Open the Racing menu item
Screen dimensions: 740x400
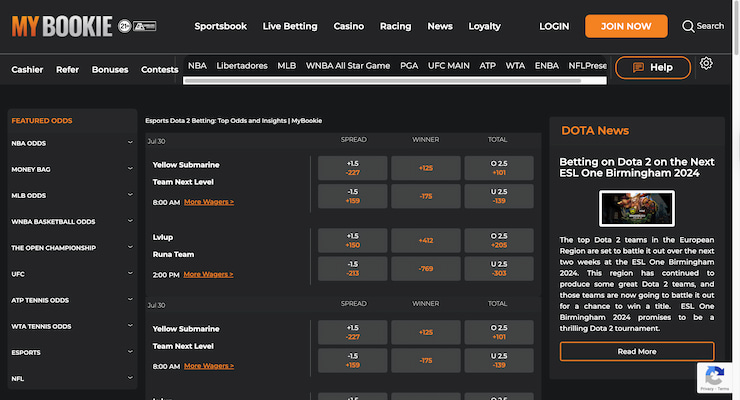pyautogui.click(x=395, y=26)
